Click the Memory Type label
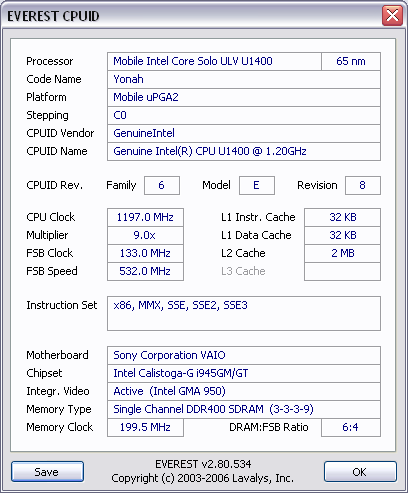This screenshot has width=408, height=493. (59, 409)
